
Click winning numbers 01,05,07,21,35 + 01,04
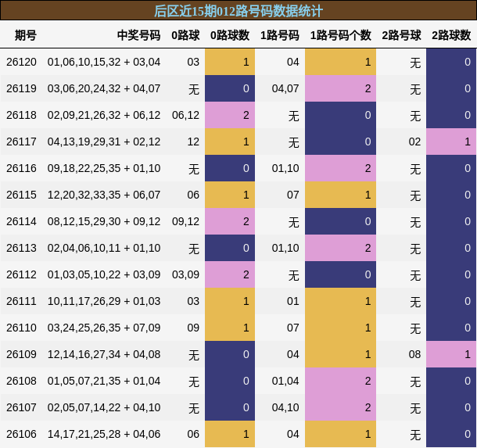tap(104, 381)
